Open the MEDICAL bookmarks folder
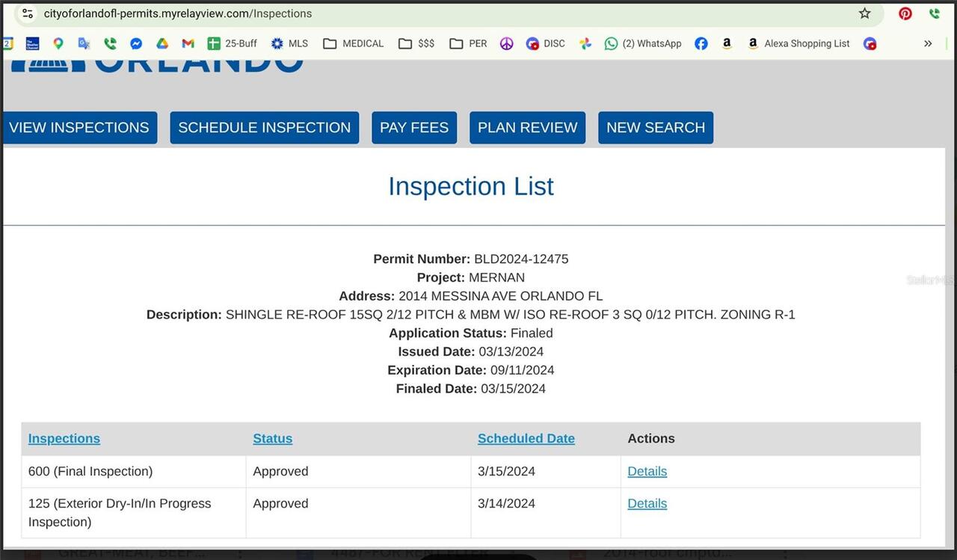This screenshot has width=957, height=560. 352,43
